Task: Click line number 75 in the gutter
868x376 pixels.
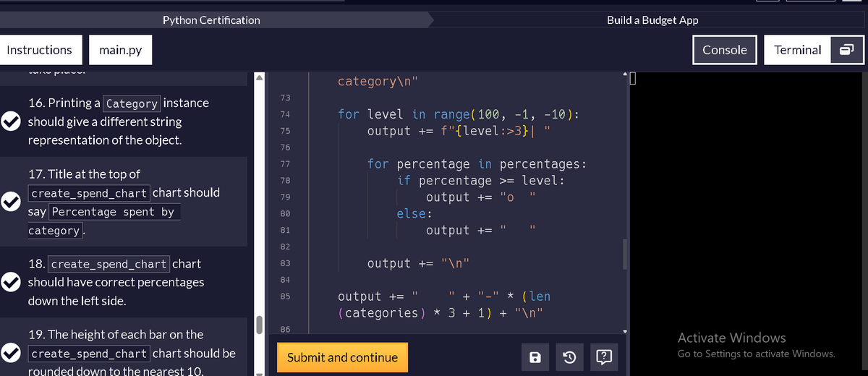Action: coord(284,131)
